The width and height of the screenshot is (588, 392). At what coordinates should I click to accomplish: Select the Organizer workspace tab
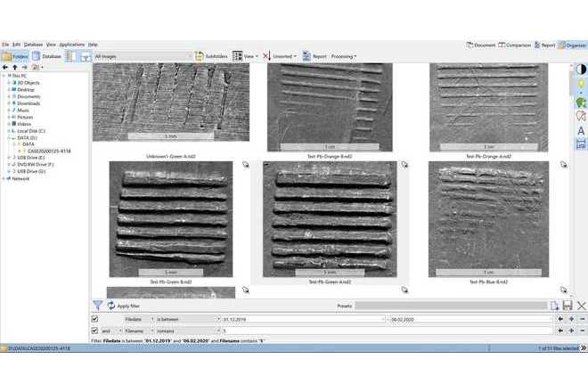[x=572, y=45]
